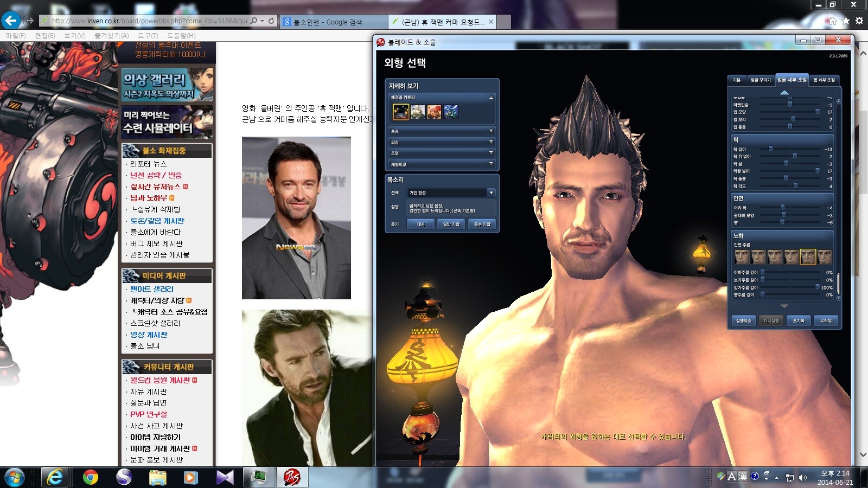The image size is (868, 488).
Task: Click the 무작위 randomize button
Action: pos(826,320)
